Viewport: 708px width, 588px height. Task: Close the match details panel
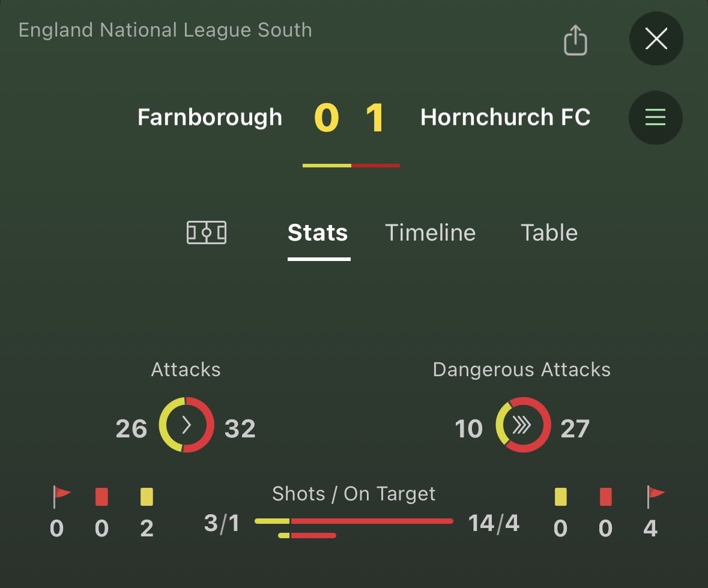click(x=656, y=40)
